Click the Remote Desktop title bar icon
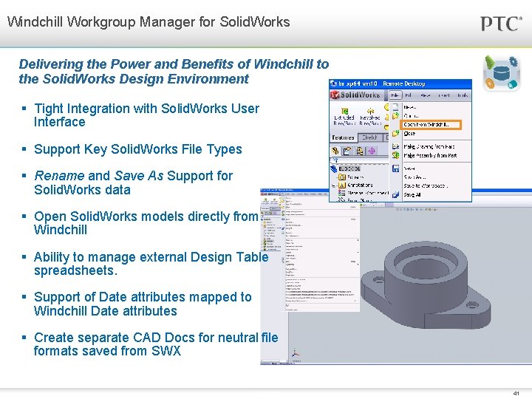This screenshot has width=532, height=399. tap(333, 83)
